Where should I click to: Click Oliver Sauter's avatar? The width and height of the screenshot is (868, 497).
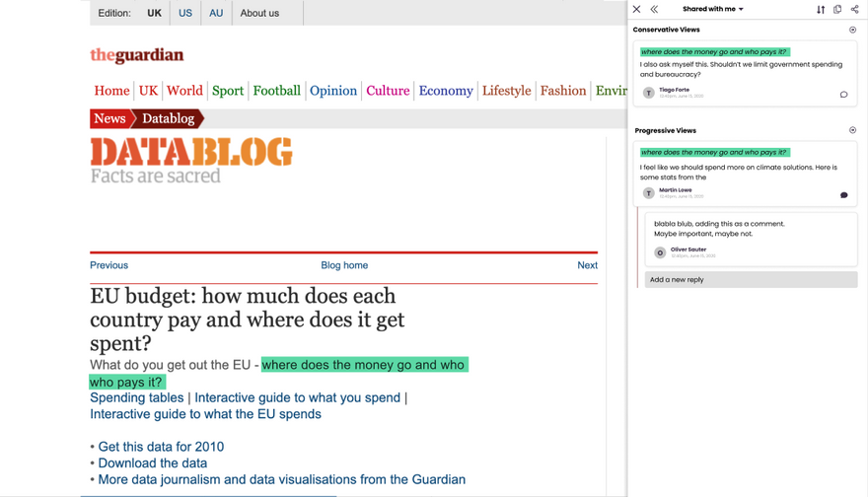[660, 252]
